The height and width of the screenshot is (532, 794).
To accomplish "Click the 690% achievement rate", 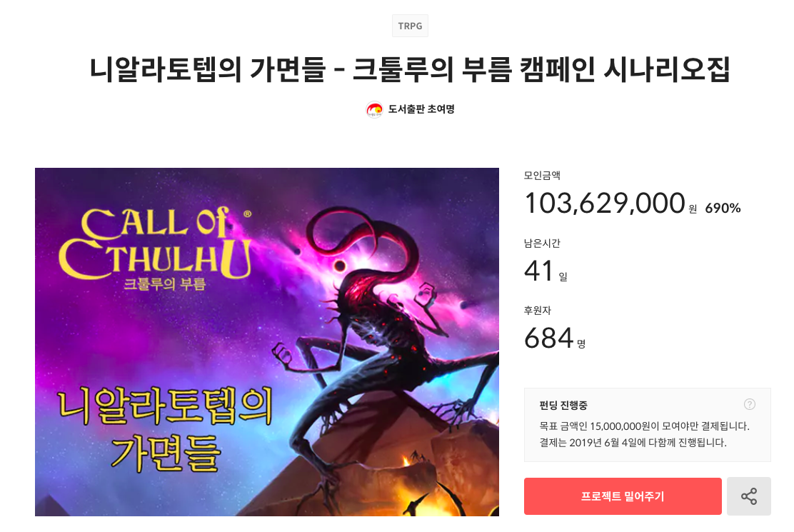I will click(x=723, y=208).
